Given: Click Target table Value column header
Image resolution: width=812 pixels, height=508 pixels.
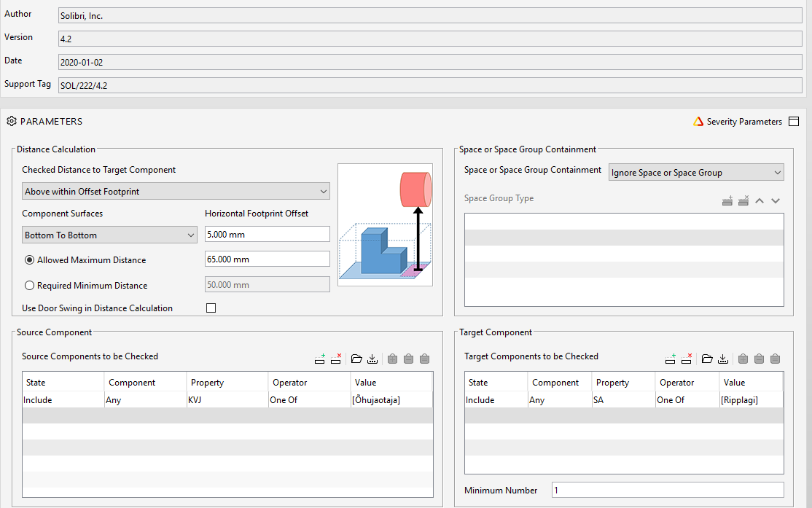Looking at the screenshot, I should [x=752, y=382].
